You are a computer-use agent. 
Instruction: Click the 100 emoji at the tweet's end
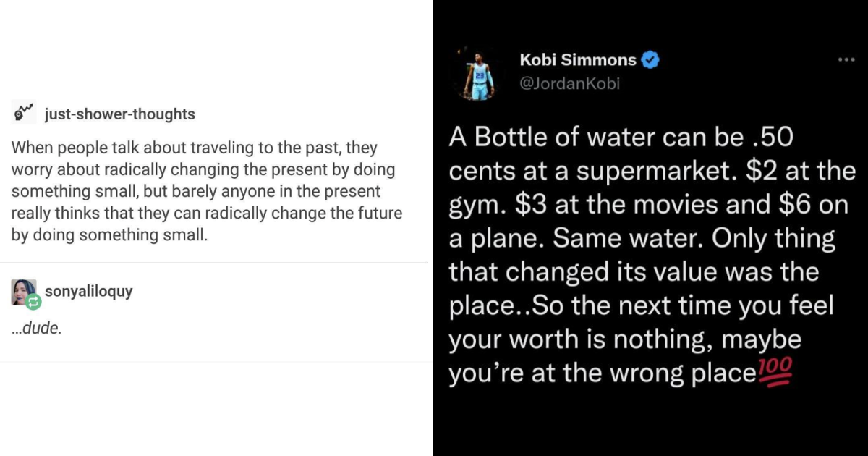tap(777, 371)
